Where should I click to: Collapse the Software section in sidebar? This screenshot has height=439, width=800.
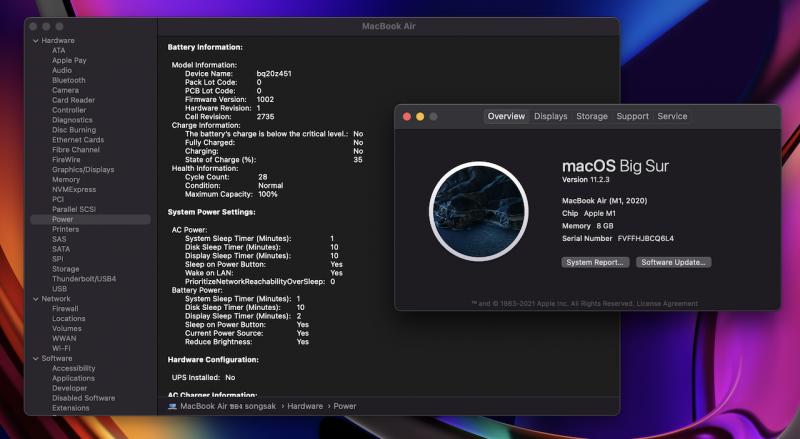click(36, 358)
